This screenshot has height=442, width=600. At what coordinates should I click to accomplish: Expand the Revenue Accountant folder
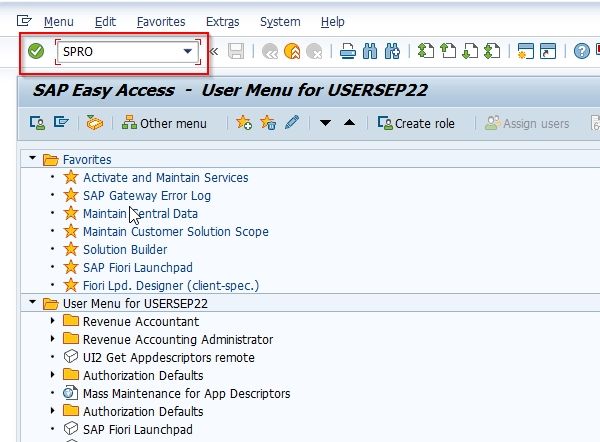pyautogui.click(x=53, y=320)
